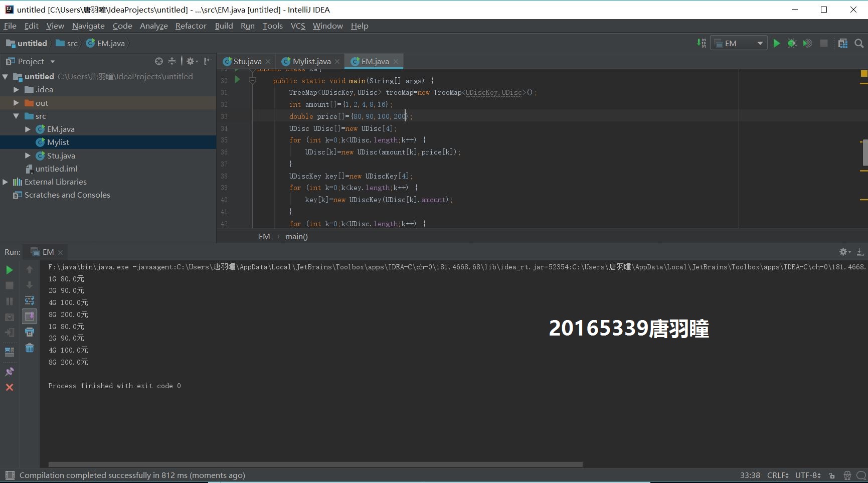Expand External Libraries node

[5, 182]
